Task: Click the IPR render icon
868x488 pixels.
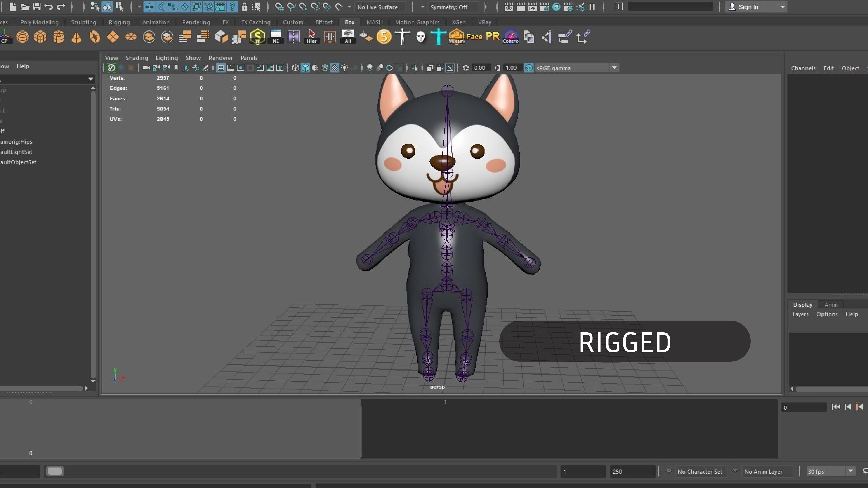Action: coord(532,7)
